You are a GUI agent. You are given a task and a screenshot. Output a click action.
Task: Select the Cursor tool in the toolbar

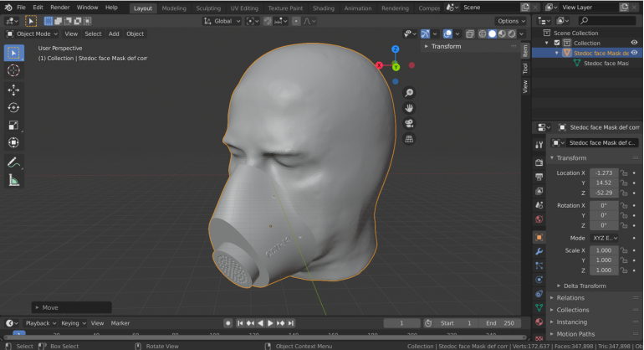click(x=13, y=71)
